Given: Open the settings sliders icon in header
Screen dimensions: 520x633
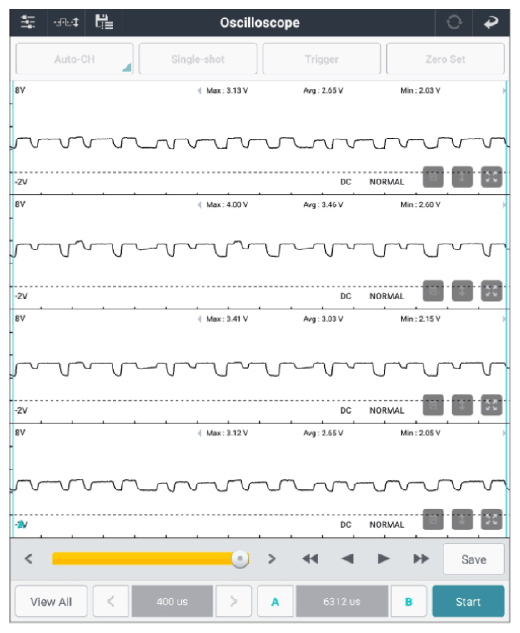Looking at the screenshot, I should [28, 22].
